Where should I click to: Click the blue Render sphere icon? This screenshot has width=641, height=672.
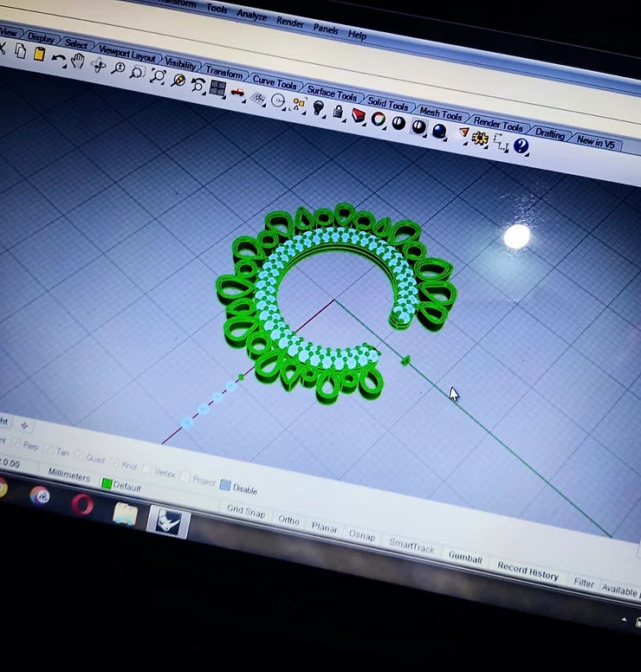point(438,130)
